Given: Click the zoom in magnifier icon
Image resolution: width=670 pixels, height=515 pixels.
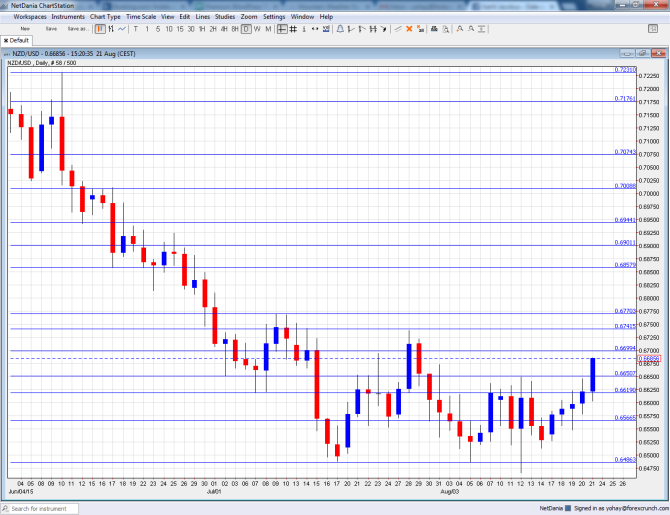Looking at the screenshot, I should [x=460, y=29].
